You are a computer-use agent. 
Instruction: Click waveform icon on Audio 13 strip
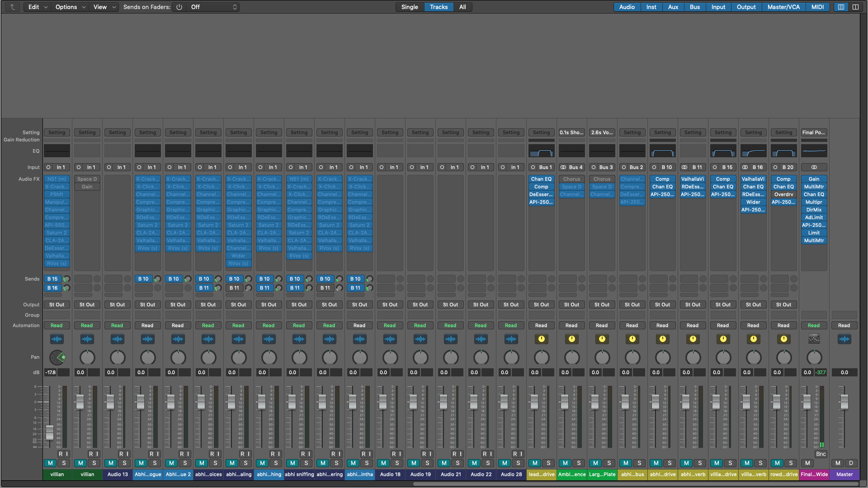point(118,339)
